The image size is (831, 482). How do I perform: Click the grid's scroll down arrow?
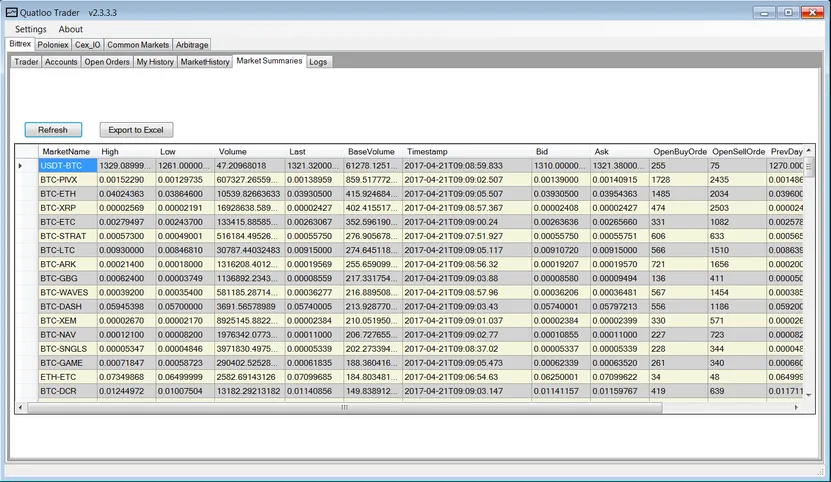[x=809, y=395]
